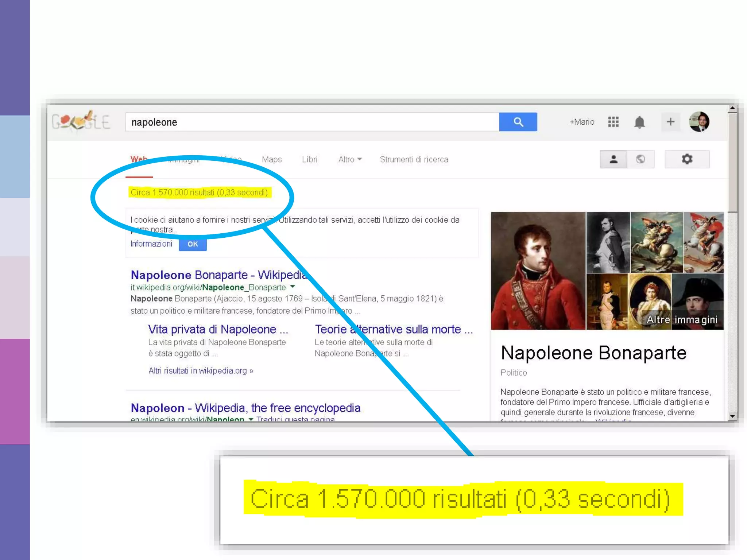Open Vita privata di Napoleone sublink
The width and height of the screenshot is (747, 560).
[x=218, y=329]
